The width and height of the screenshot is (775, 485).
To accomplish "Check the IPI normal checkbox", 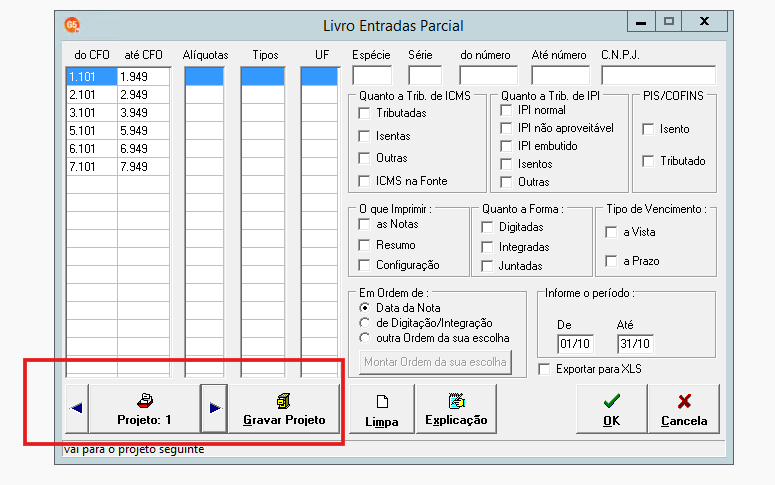I will (x=506, y=110).
